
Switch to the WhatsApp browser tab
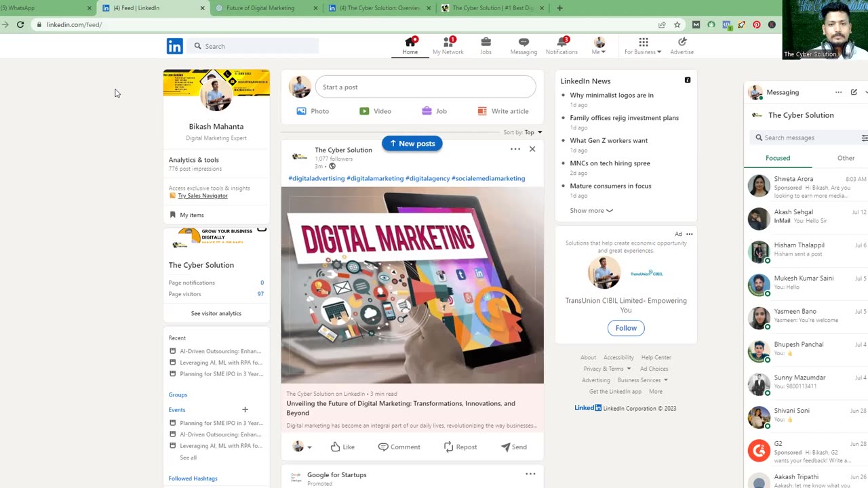click(45, 8)
